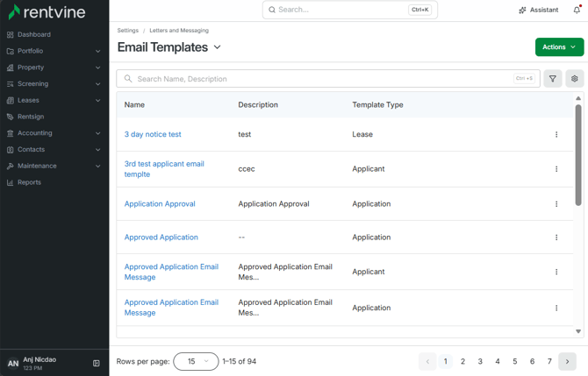Click the Maintenance wrench icon

pyautogui.click(x=11, y=166)
